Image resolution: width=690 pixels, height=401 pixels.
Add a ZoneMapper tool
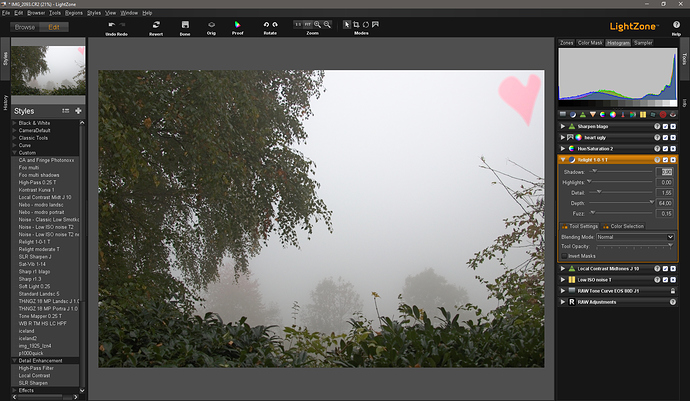click(562, 114)
